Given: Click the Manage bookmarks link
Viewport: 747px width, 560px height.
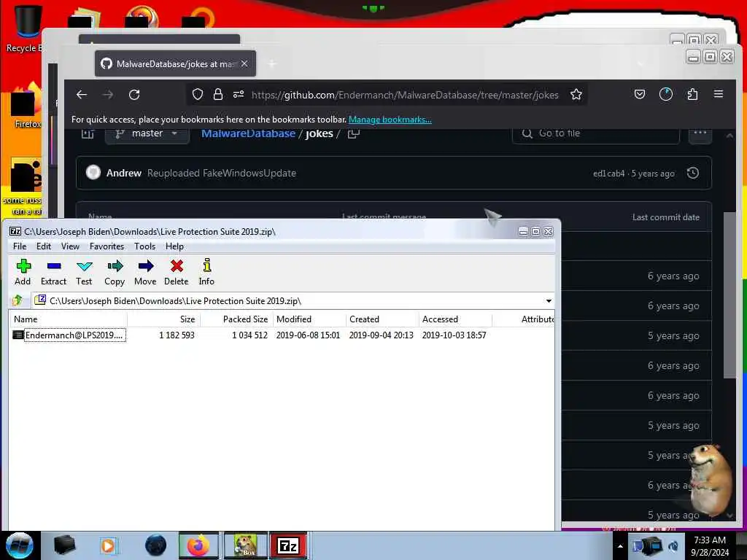Looking at the screenshot, I should 390,120.
